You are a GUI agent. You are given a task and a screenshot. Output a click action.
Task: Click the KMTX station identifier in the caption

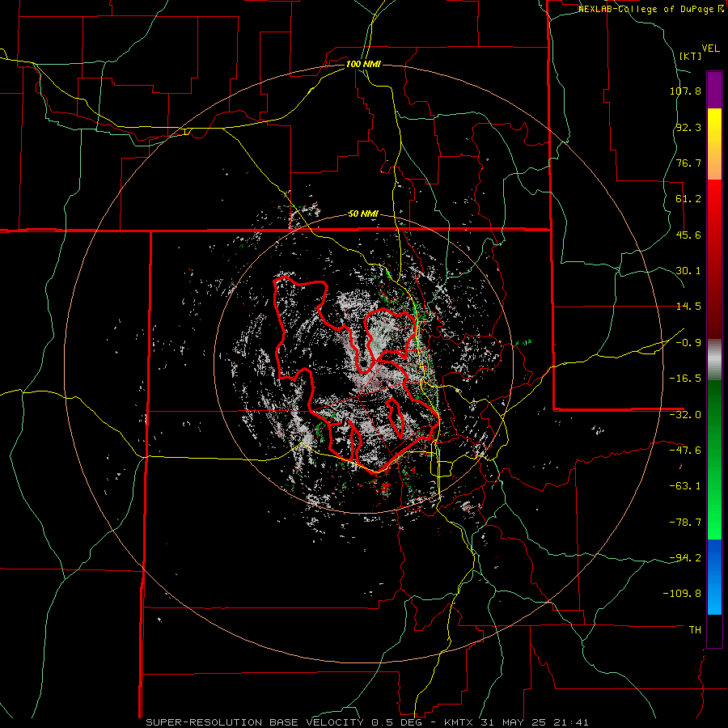tap(457, 722)
